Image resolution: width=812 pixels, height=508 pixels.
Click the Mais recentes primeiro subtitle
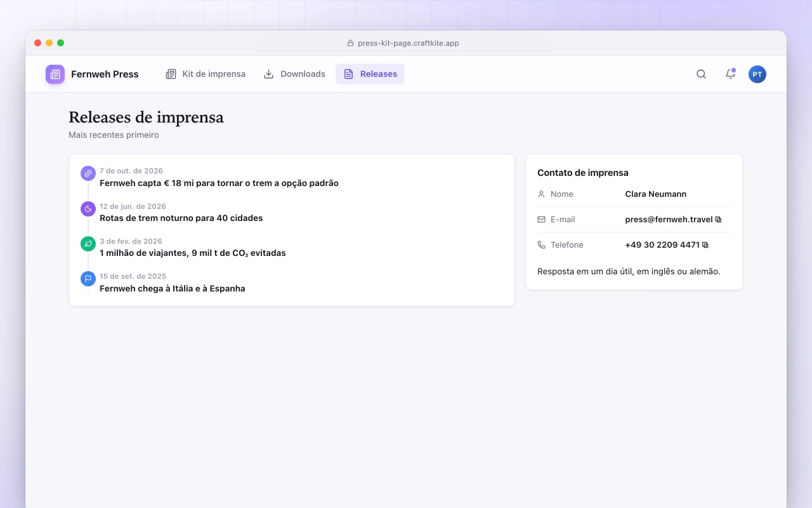pos(114,135)
